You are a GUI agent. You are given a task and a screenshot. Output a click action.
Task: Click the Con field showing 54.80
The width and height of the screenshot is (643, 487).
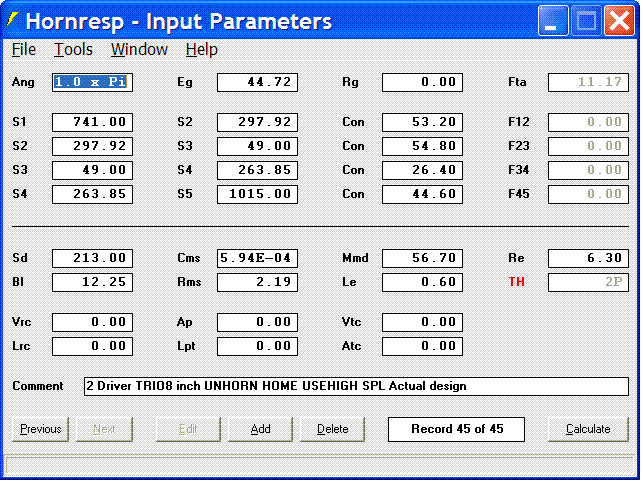tap(422, 146)
